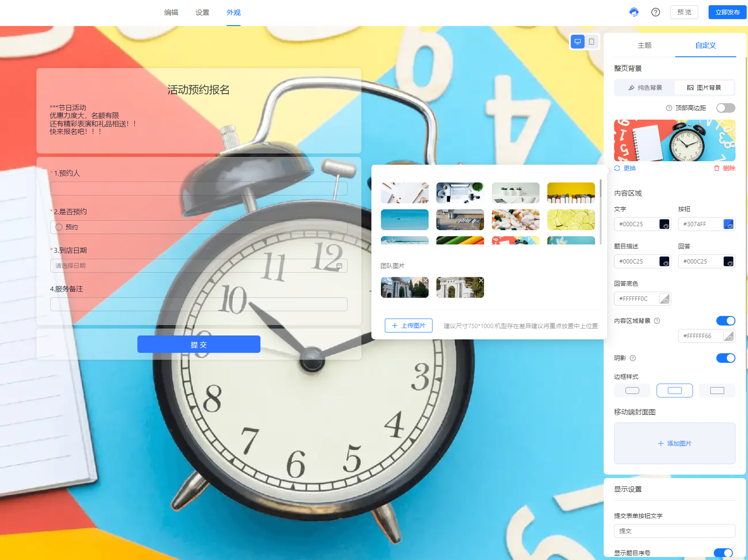Viewport: 748px width, 560px height.
Task: Open calendar icon in 到店日期 field
Action: click(339, 266)
